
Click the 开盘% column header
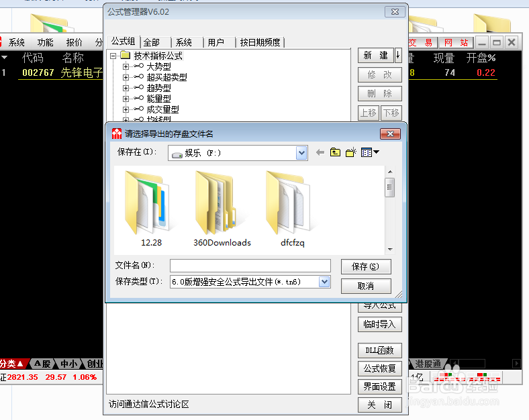[x=481, y=58]
